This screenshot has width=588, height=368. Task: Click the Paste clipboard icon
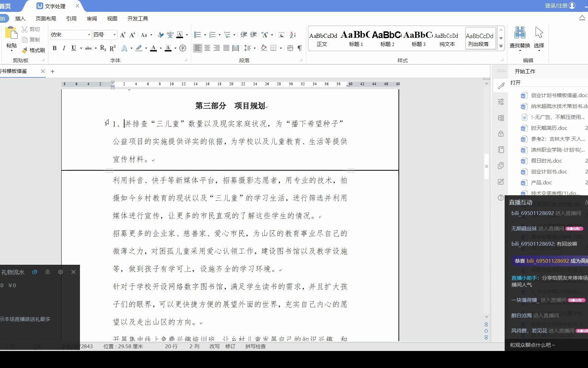coord(11,33)
